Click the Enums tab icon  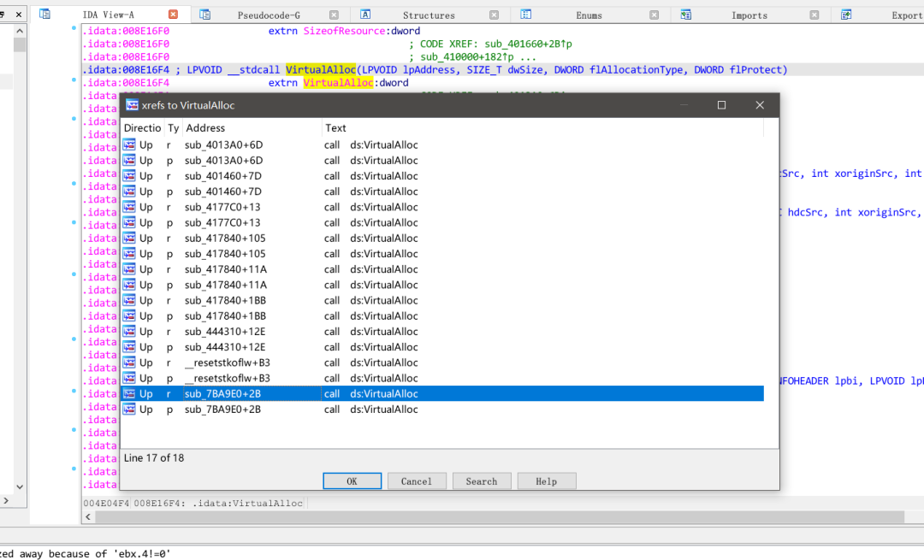[x=525, y=15]
